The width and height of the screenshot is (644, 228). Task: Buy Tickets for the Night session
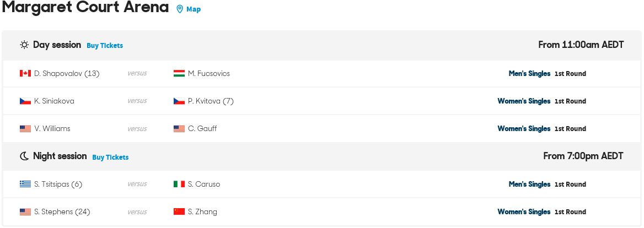click(x=110, y=157)
